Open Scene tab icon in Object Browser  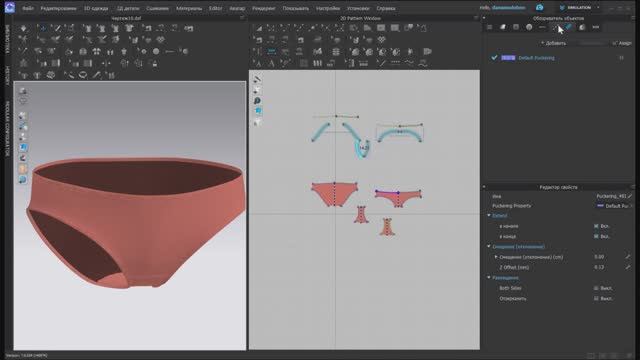tap(489, 27)
